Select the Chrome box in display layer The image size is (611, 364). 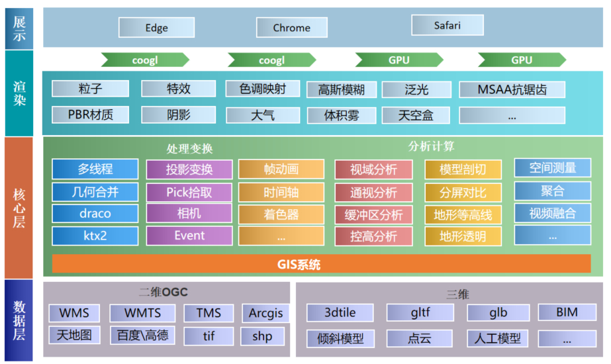[291, 28]
